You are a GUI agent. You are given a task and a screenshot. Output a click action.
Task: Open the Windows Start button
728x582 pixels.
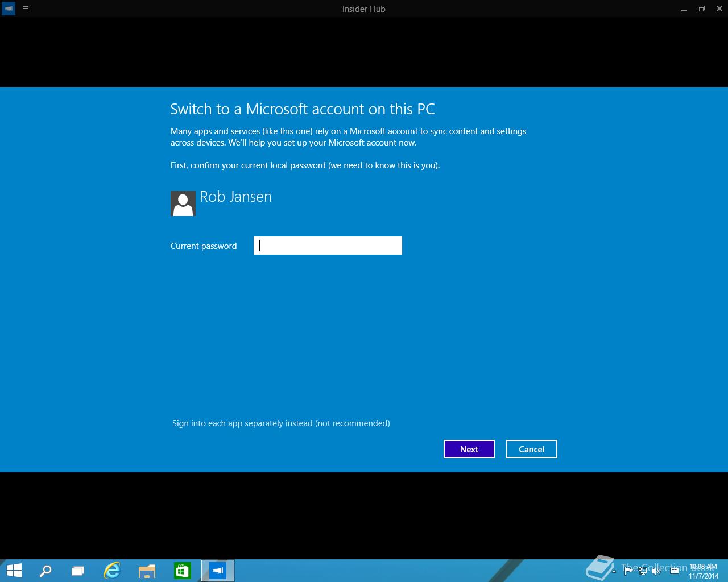coord(14,571)
